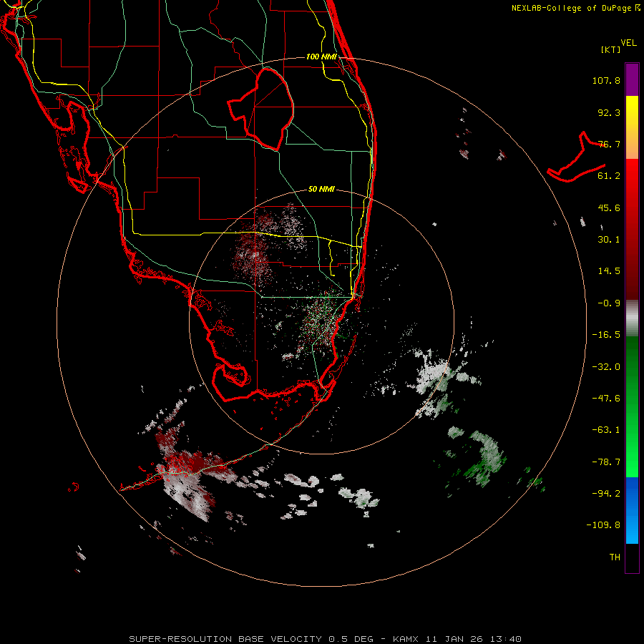Click the 107.8 scale value
This screenshot has width=644, height=644.
coord(606,80)
